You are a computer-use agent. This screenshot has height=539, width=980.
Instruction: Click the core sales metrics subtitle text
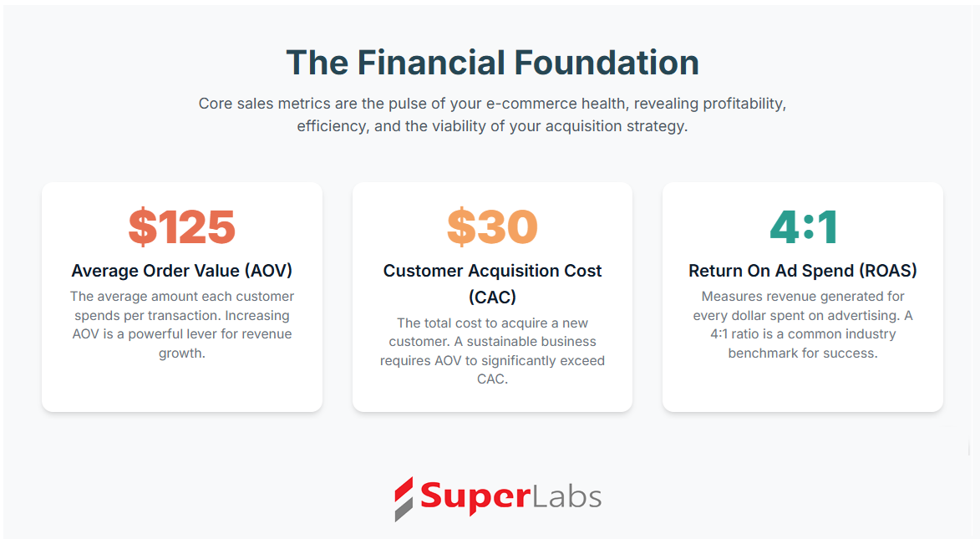(492, 114)
